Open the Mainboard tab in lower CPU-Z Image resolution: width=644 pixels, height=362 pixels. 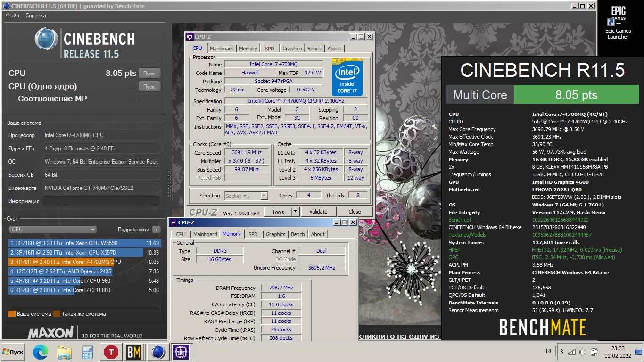(x=205, y=234)
